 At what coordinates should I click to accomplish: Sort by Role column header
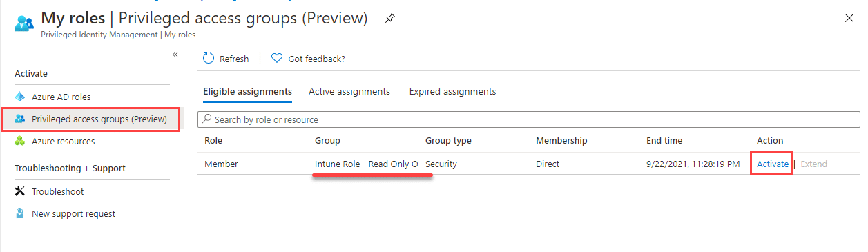tap(213, 140)
